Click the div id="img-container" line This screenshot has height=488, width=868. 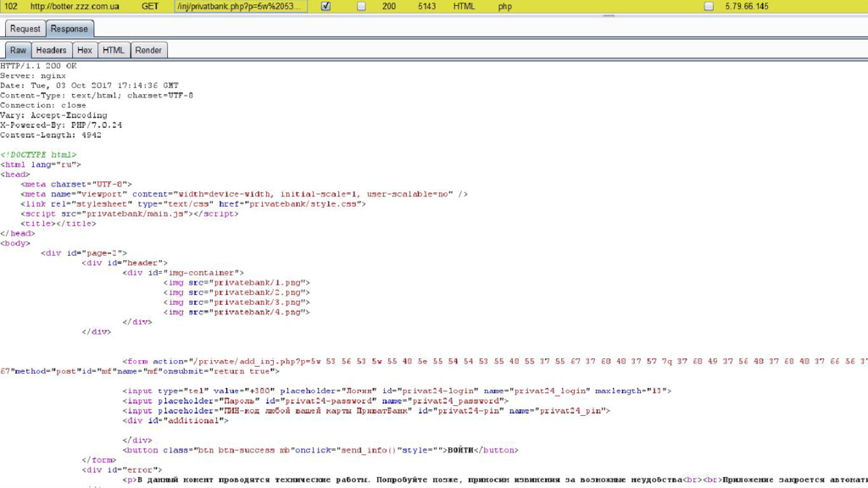pyautogui.click(x=183, y=273)
